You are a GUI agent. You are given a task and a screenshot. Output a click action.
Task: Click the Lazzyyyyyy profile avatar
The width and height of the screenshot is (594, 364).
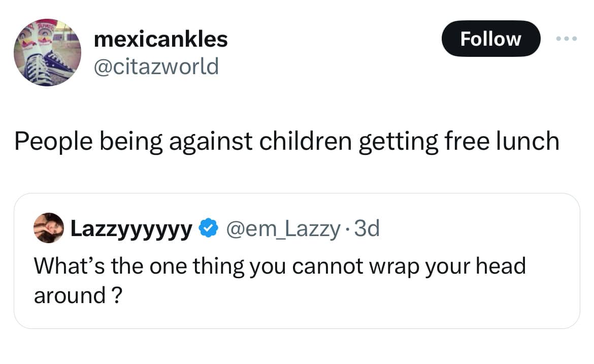49,228
